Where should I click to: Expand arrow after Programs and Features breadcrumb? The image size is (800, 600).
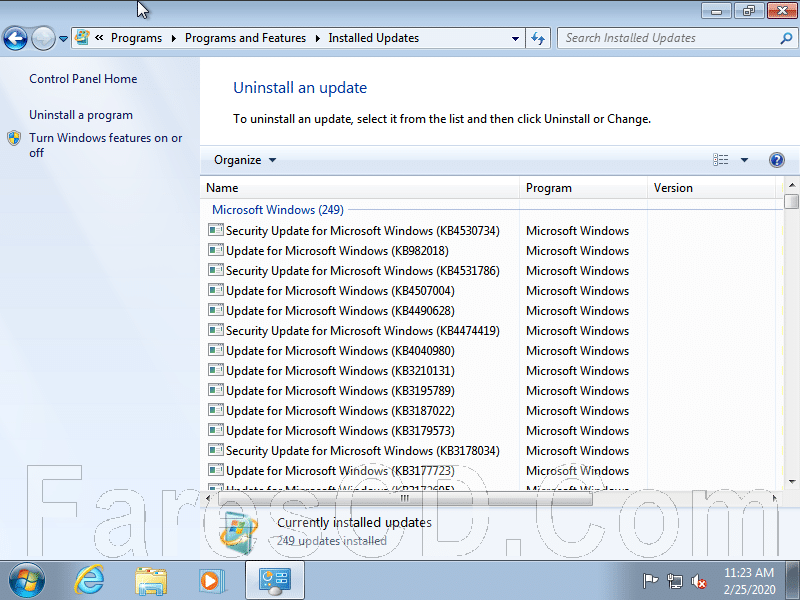tap(317, 39)
